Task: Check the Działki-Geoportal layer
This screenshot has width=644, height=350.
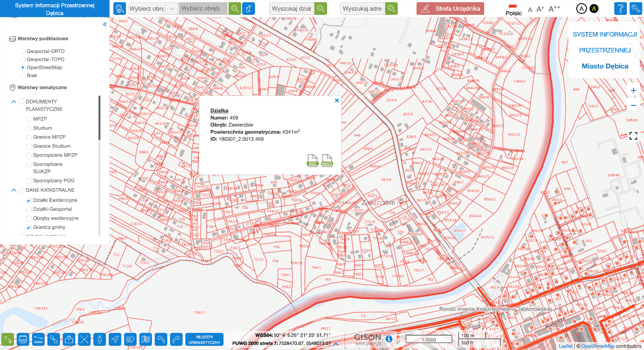Action: pos(29,209)
